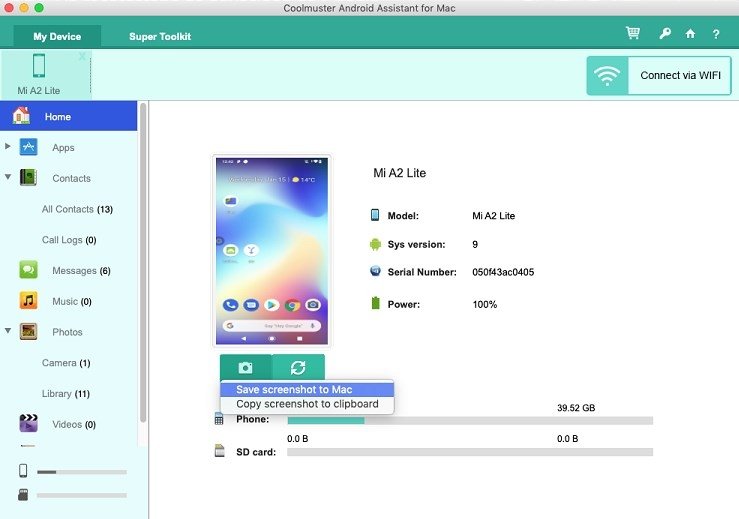Image resolution: width=739 pixels, height=519 pixels.
Task: Click the Model phone icon
Action: [x=375, y=215]
